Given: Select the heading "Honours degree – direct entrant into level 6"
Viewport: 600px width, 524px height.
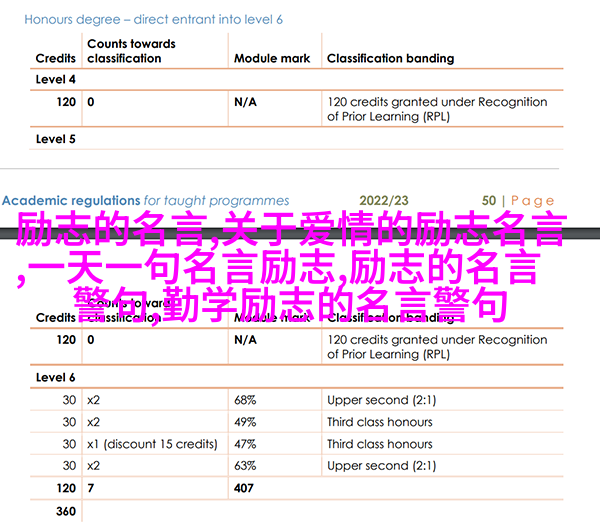Looking at the screenshot, I should [x=153, y=20].
